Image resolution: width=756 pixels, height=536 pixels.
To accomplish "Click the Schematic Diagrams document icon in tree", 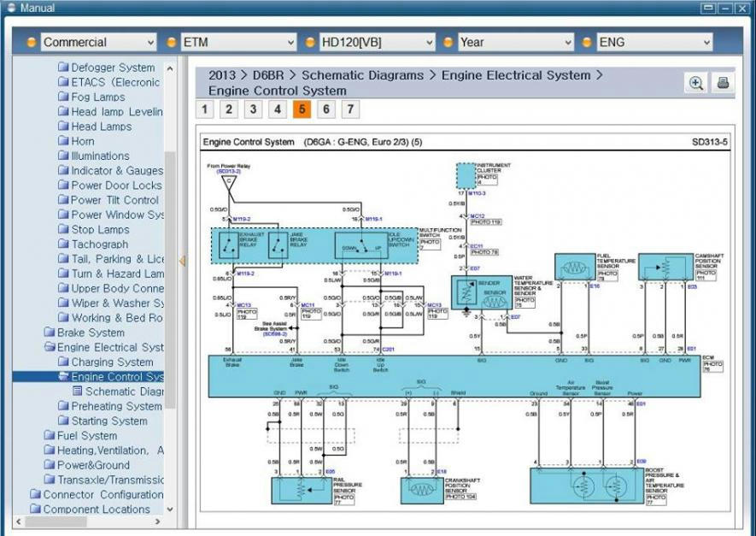I will click(77, 392).
